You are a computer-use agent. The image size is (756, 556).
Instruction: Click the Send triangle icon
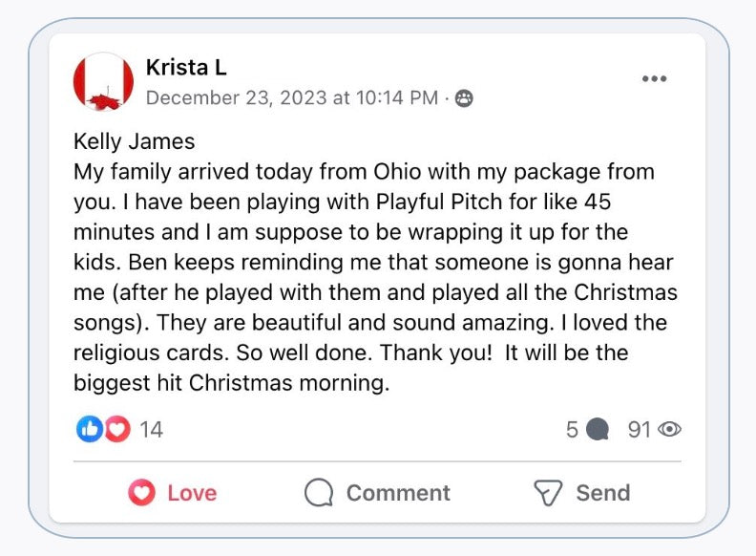tap(548, 493)
